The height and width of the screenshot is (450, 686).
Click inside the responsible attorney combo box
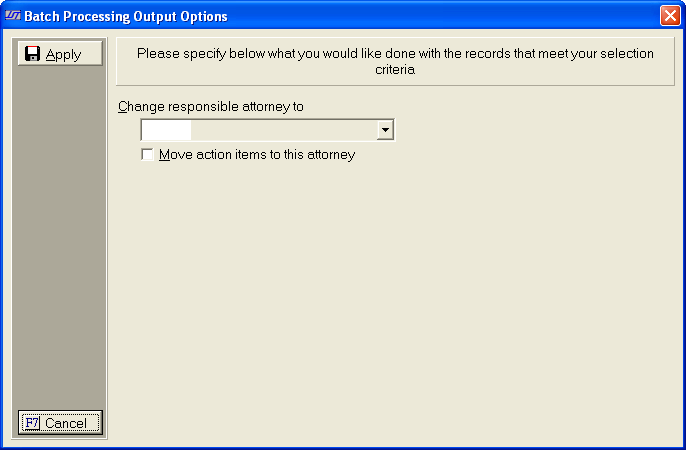click(258, 130)
